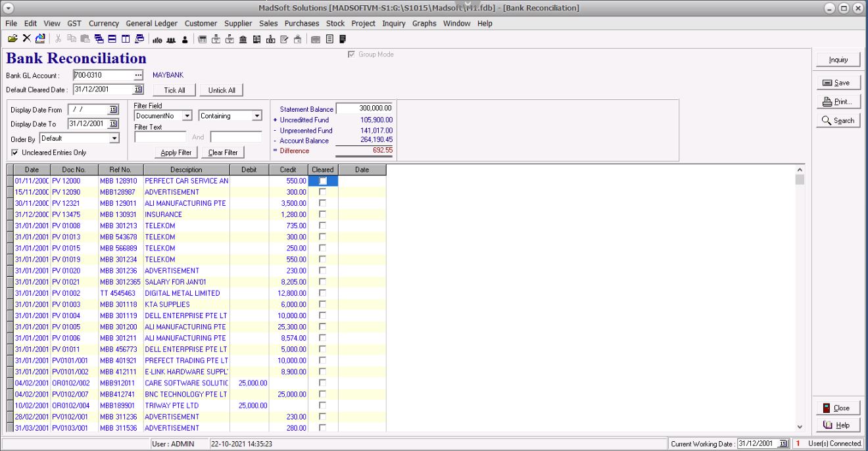The width and height of the screenshot is (868, 451).
Task: Toggle the Uncleared Entries Only checkbox
Action: [x=15, y=153]
